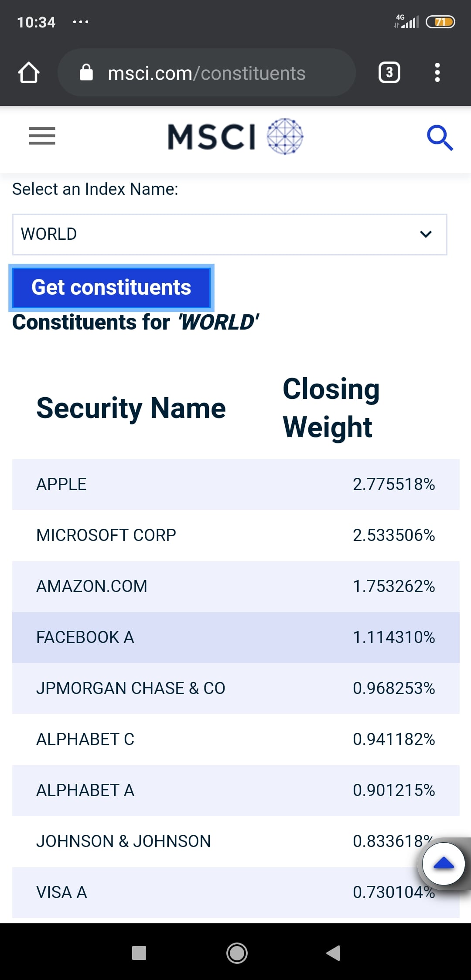Tap Android back navigation button
471x980 pixels.
pyautogui.click(x=333, y=953)
